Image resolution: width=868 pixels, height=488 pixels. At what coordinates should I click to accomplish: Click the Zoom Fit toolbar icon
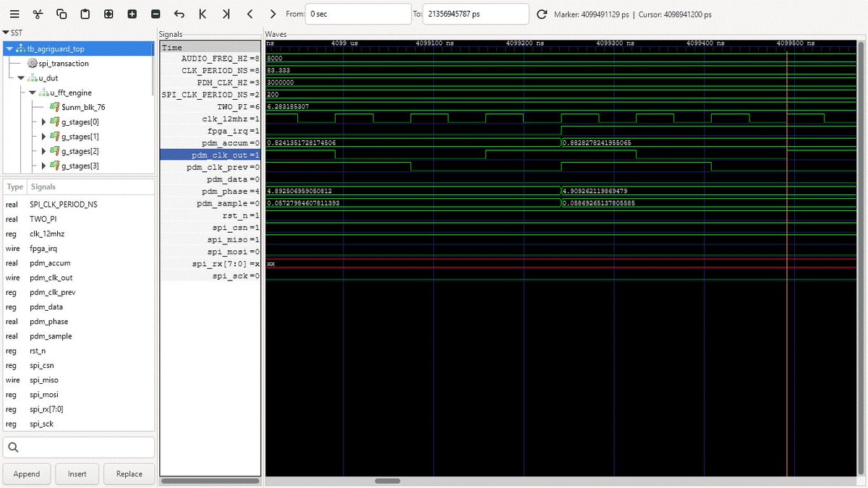point(109,14)
